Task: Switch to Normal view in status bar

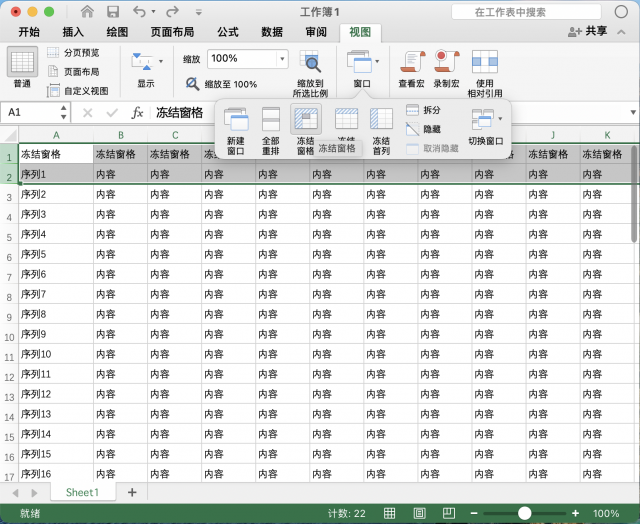Action: (389, 513)
